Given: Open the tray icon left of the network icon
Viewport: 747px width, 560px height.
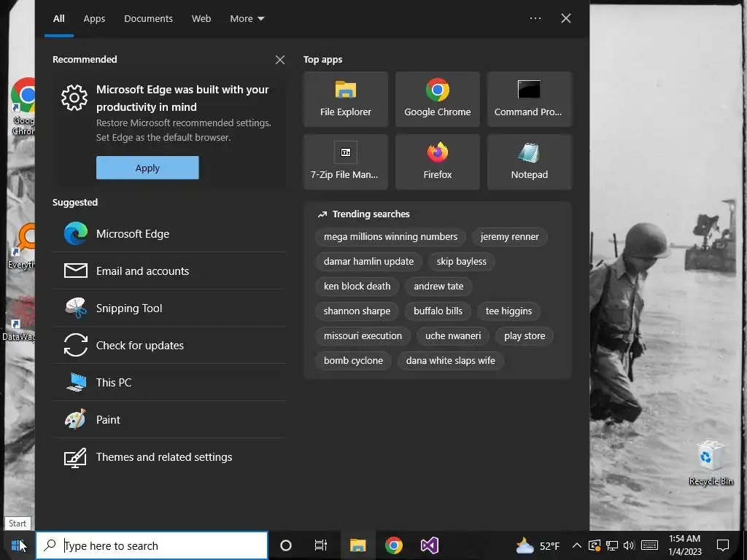Looking at the screenshot, I should (x=595, y=545).
